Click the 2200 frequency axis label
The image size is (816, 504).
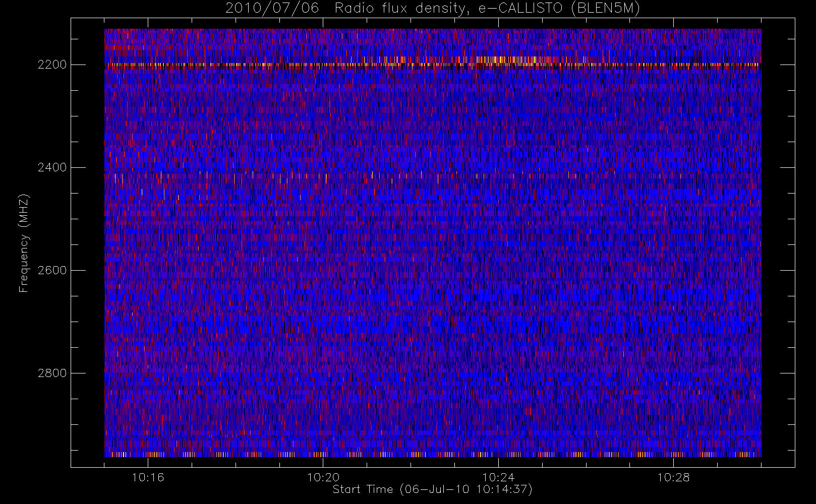[52, 65]
